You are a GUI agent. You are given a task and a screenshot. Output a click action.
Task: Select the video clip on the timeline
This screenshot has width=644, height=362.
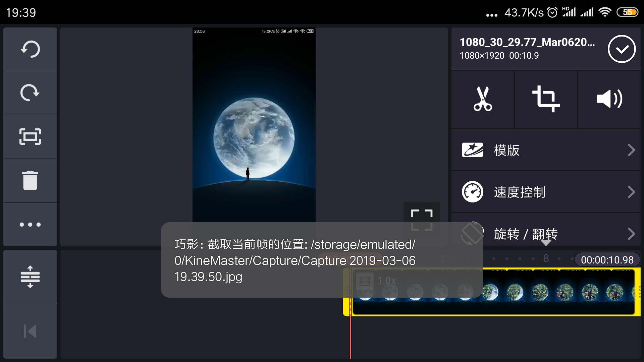point(493,292)
